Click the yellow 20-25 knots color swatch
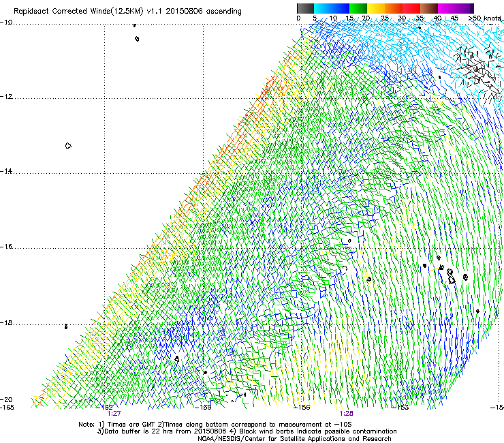Image resolution: width=504 pixels, height=443 pixels. pos(376,8)
